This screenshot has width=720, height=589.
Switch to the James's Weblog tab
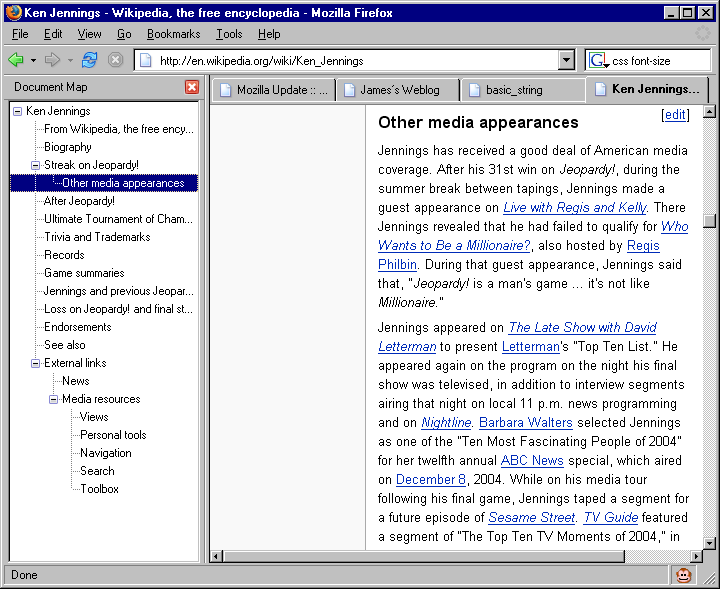[x=398, y=90]
